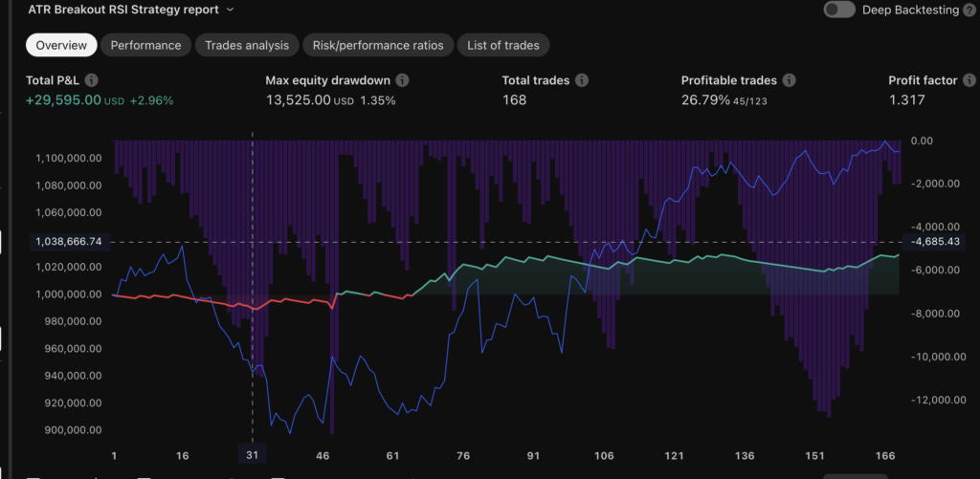This screenshot has width=980, height=479.
Task: Select the Overview tab
Action: click(61, 45)
